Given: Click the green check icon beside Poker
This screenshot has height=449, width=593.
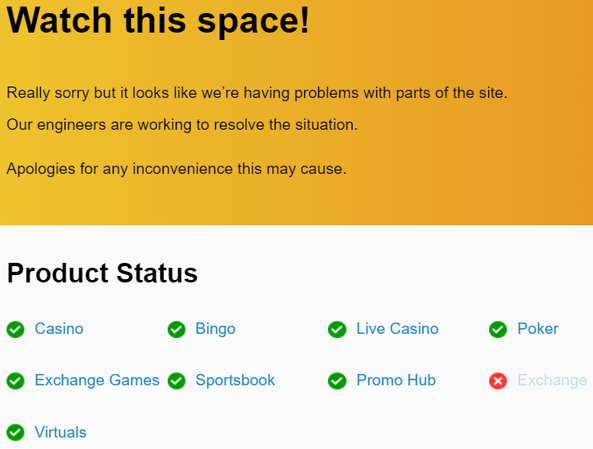Looking at the screenshot, I should click(x=498, y=329).
